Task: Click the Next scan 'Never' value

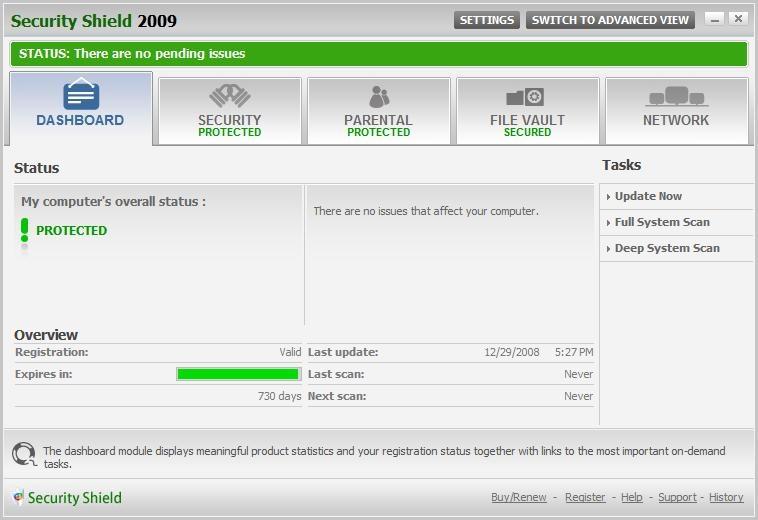Action: (579, 396)
